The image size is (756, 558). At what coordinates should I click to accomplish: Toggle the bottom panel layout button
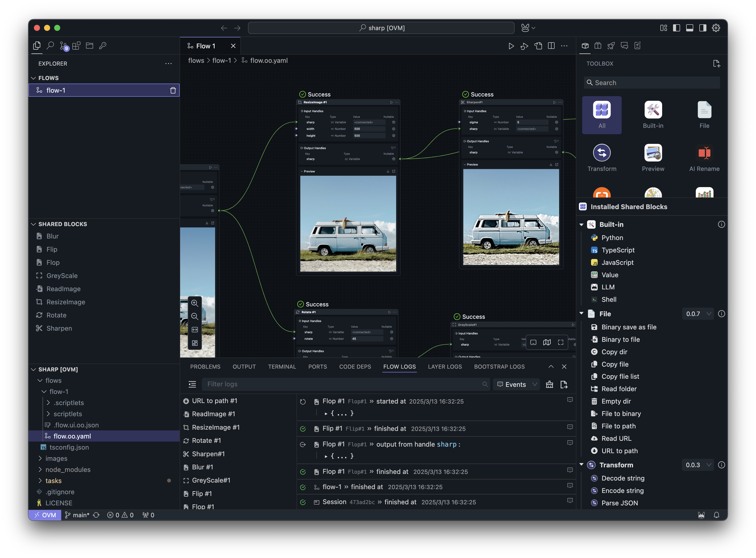point(689,28)
